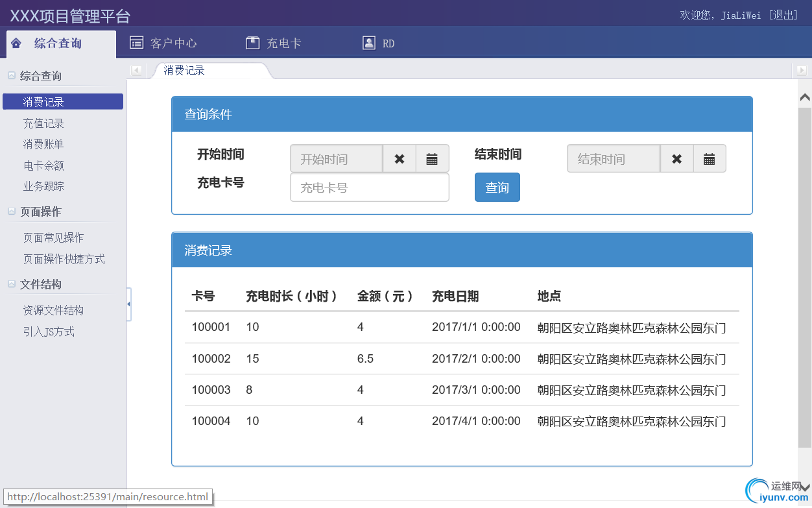The height and width of the screenshot is (508, 812).
Task: Clear the 结束时间 field with X icon
Action: coord(677,158)
